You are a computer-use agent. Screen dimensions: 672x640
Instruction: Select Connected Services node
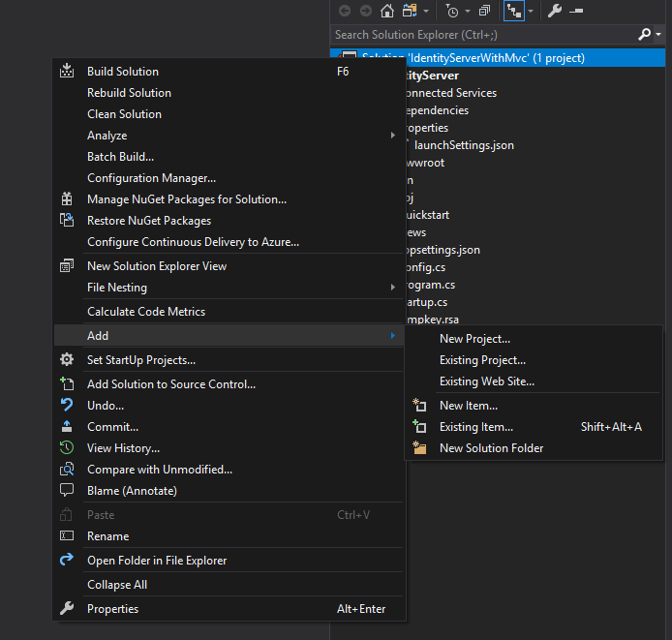point(451,93)
